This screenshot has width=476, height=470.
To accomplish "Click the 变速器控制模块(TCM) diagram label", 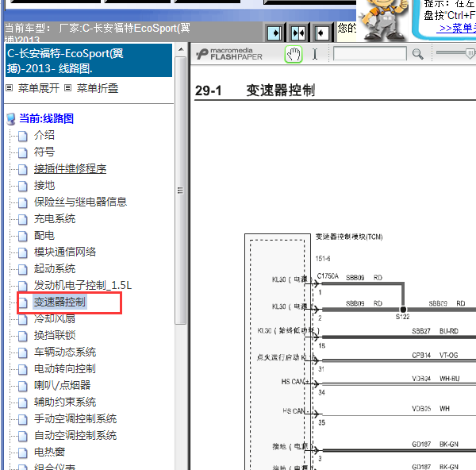I will coord(349,237).
